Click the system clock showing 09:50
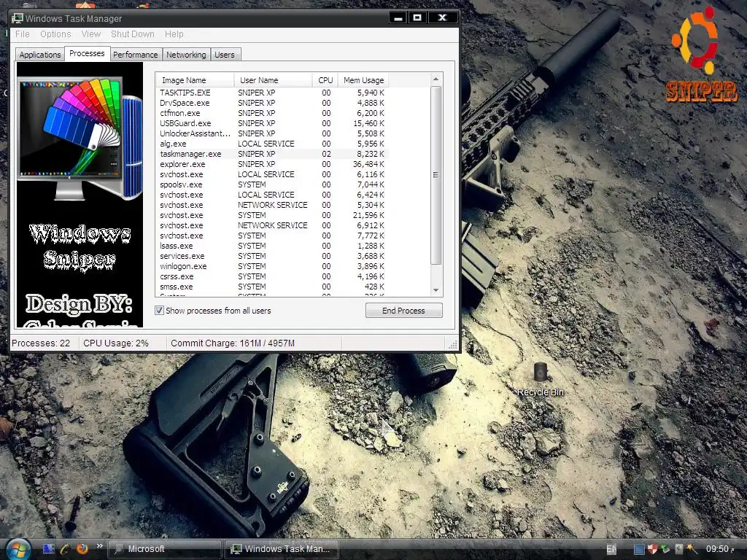The image size is (747, 560). pyautogui.click(x=718, y=549)
